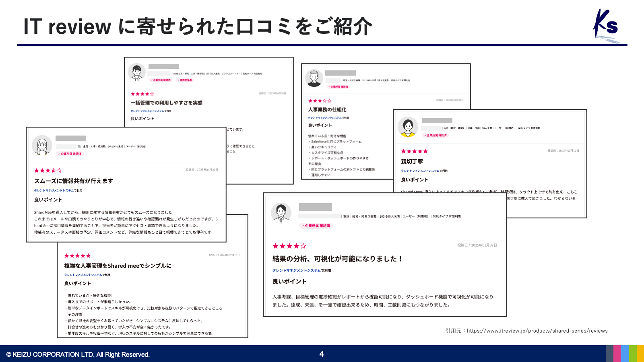The width and height of the screenshot is (644, 362).
Task: Click avatar of the 人事業務の仕組化 reviewer
Action: pos(314,78)
